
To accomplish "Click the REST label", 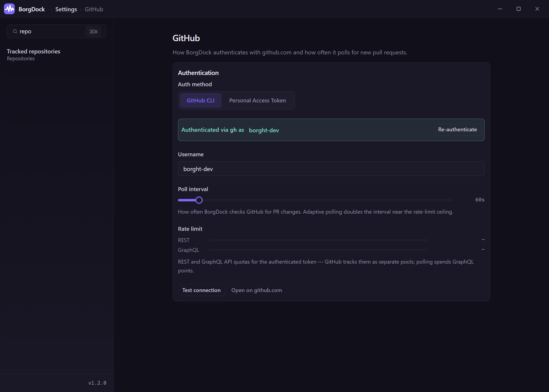I will click(184, 240).
